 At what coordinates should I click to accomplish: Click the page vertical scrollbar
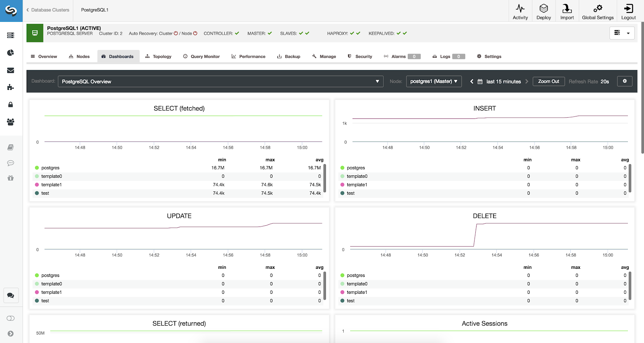642,89
